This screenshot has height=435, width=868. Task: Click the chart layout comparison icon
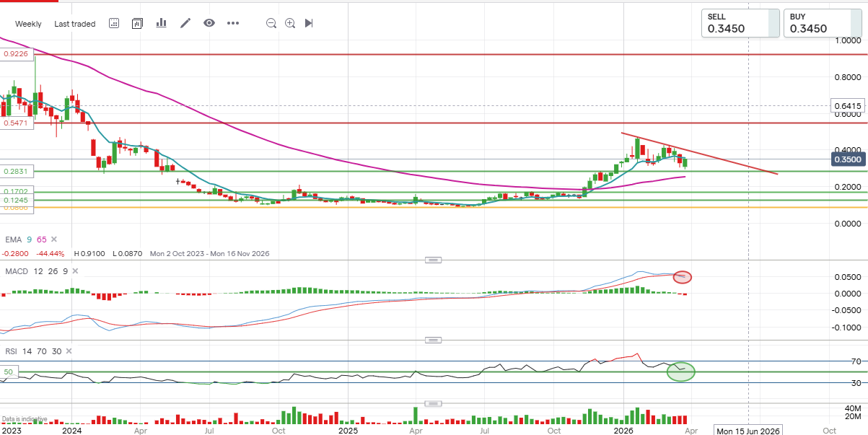tap(137, 23)
